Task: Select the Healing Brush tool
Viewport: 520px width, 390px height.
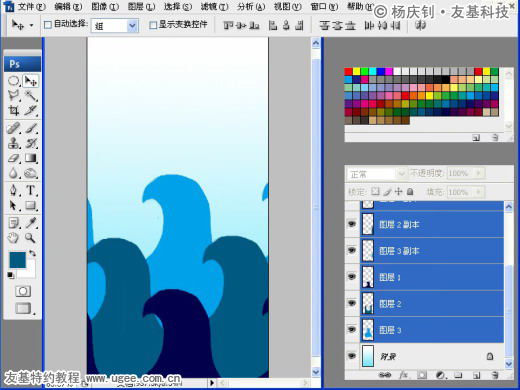Action: coord(14,128)
